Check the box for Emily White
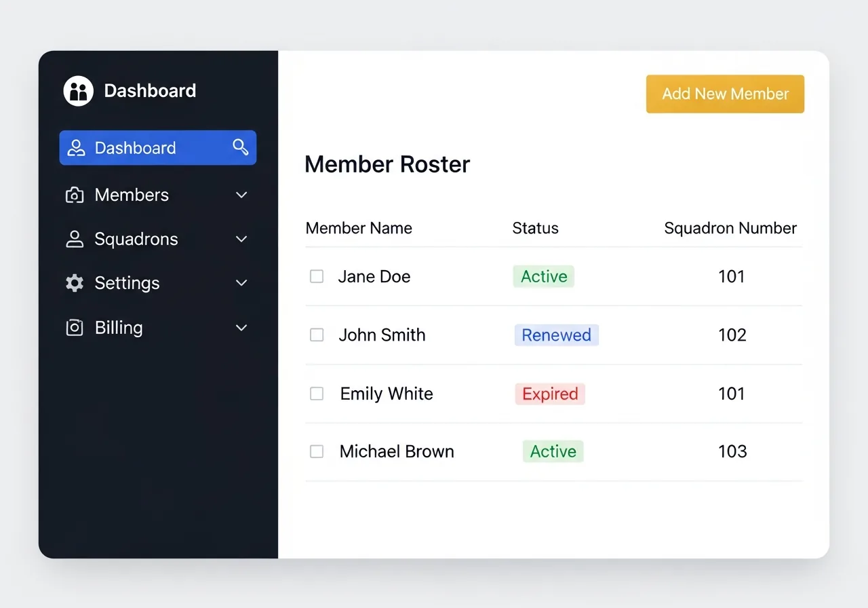The height and width of the screenshot is (608, 868). 317,394
